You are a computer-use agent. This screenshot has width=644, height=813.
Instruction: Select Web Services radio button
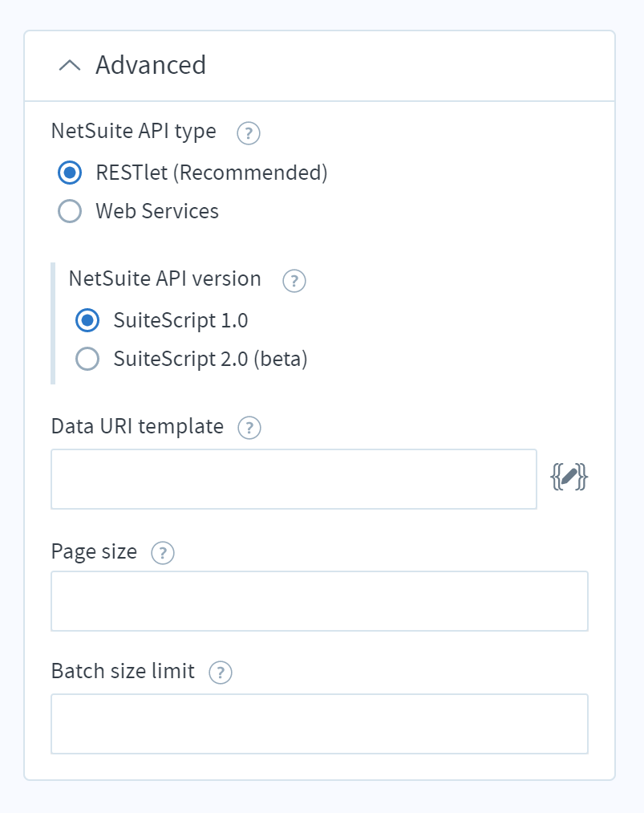70,211
